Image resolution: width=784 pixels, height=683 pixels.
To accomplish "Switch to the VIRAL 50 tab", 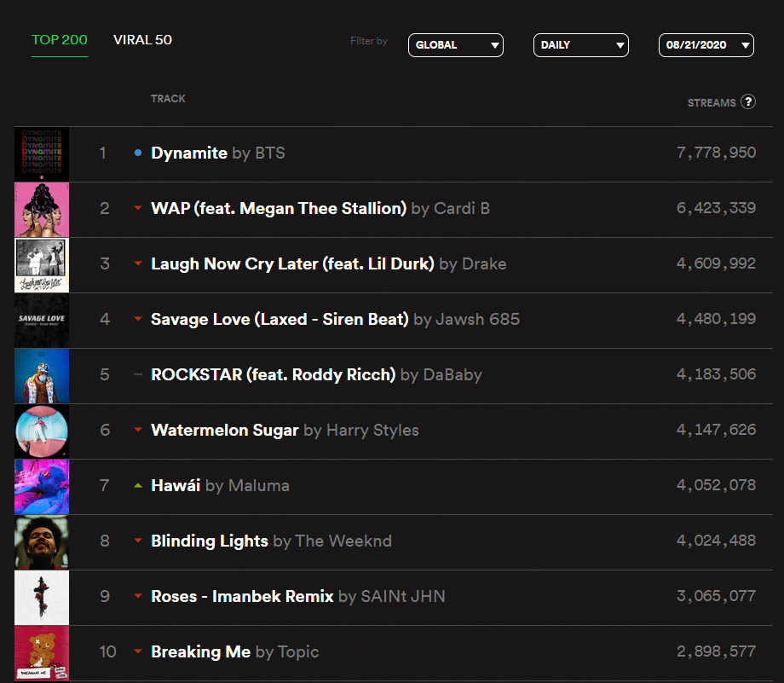I will pyautogui.click(x=142, y=40).
